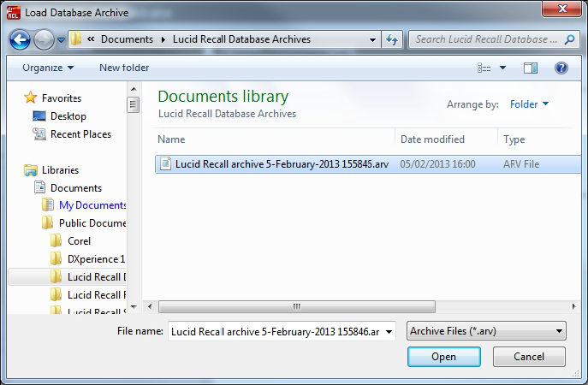Open the Organize menu
Screen dimensions: 588x385
[48, 68]
